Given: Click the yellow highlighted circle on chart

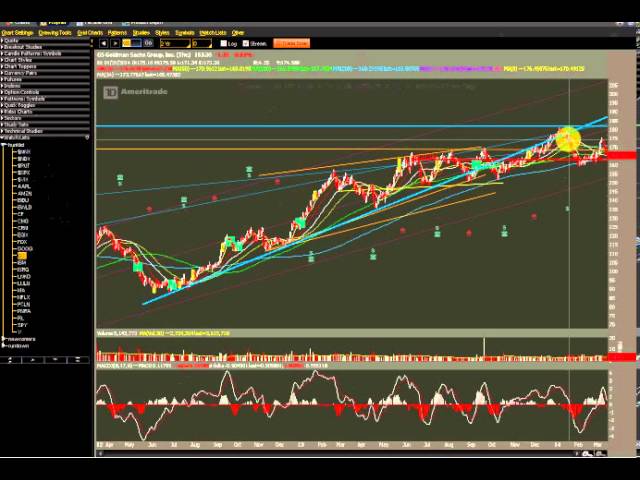Looking at the screenshot, I should point(568,139).
